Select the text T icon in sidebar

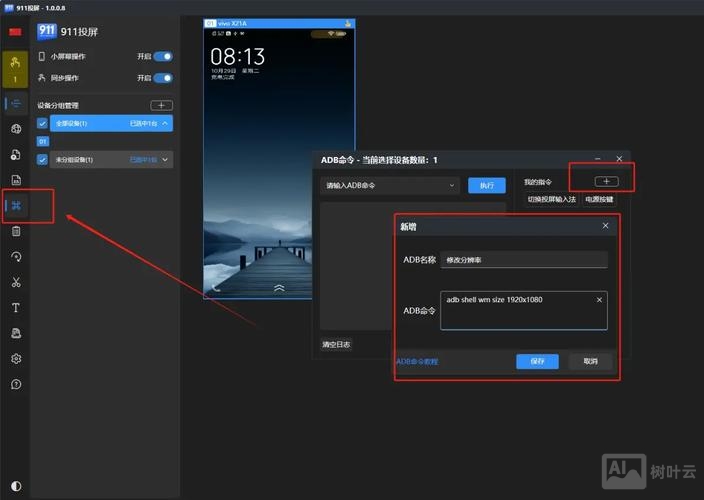click(16, 308)
